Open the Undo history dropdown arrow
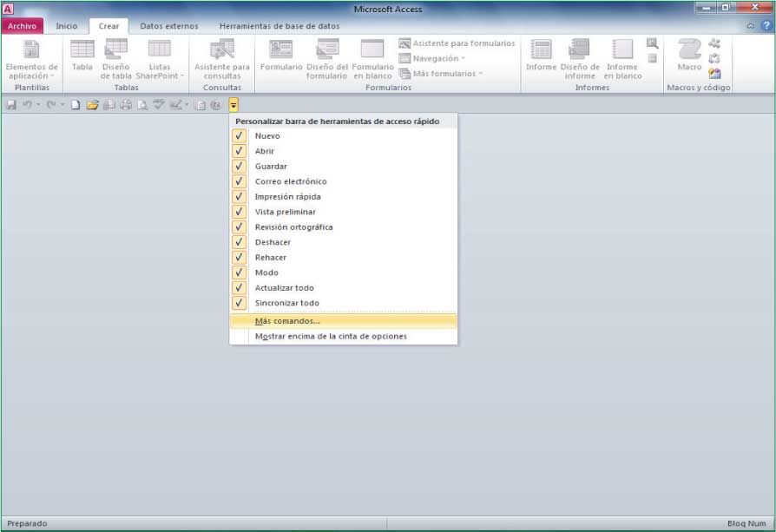This screenshot has height=532, width=776. pos(38,104)
